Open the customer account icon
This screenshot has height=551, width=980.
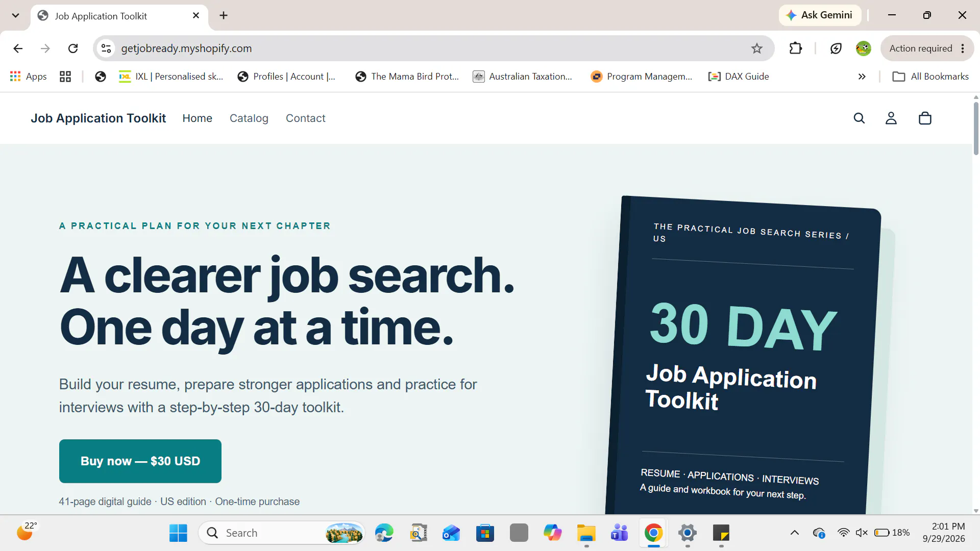[x=891, y=118]
